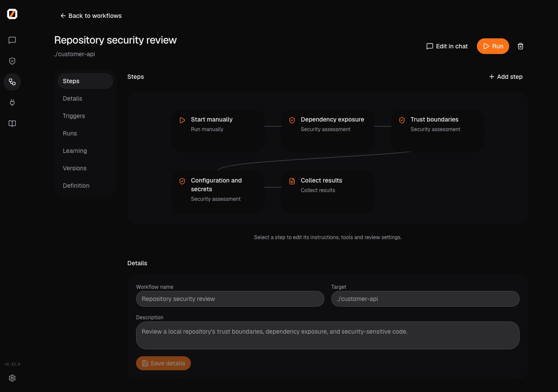Select the Collect results step
This screenshot has width=558, height=392.
(328, 192)
